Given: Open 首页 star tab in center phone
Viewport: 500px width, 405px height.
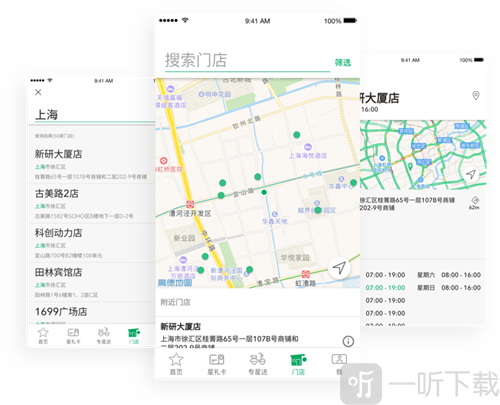Looking at the screenshot, I should point(176,364).
